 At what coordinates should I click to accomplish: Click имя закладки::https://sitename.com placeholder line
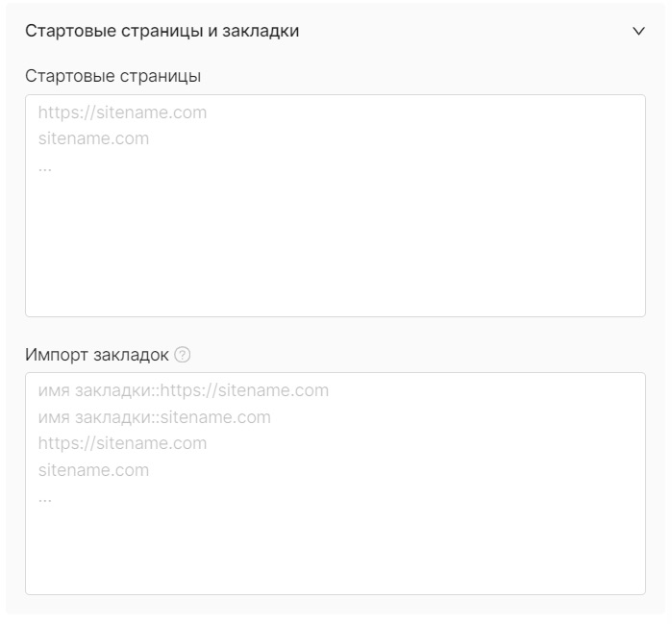click(x=184, y=390)
